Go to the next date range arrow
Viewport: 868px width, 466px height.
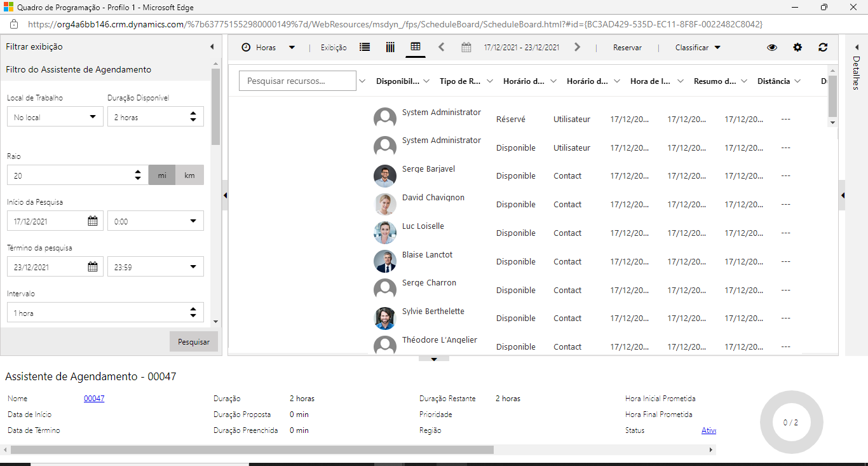[x=577, y=47]
